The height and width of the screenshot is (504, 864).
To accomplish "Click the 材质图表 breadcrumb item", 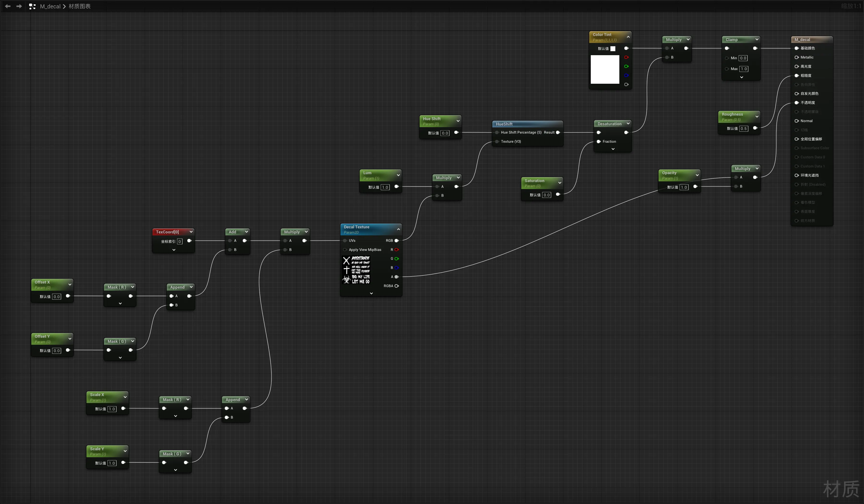I will pyautogui.click(x=80, y=6).
